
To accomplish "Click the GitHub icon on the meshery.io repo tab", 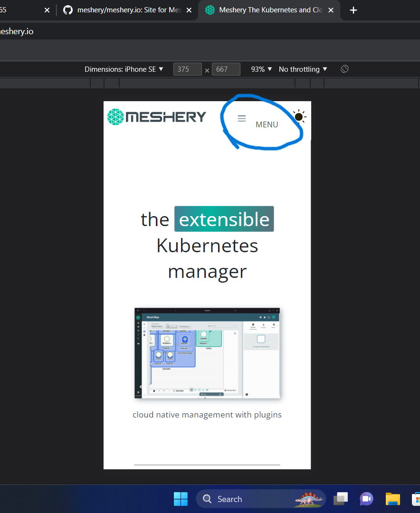I will pos(68,9).
